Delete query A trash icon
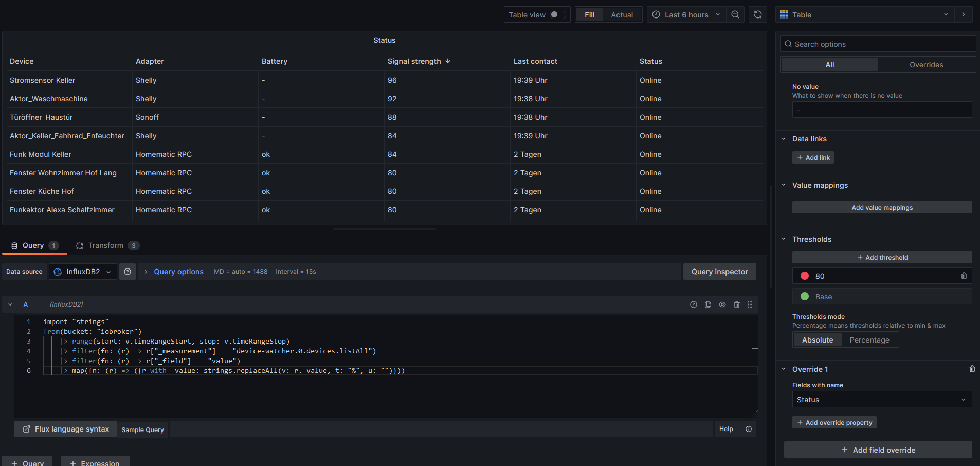 [x=737, y=304]
